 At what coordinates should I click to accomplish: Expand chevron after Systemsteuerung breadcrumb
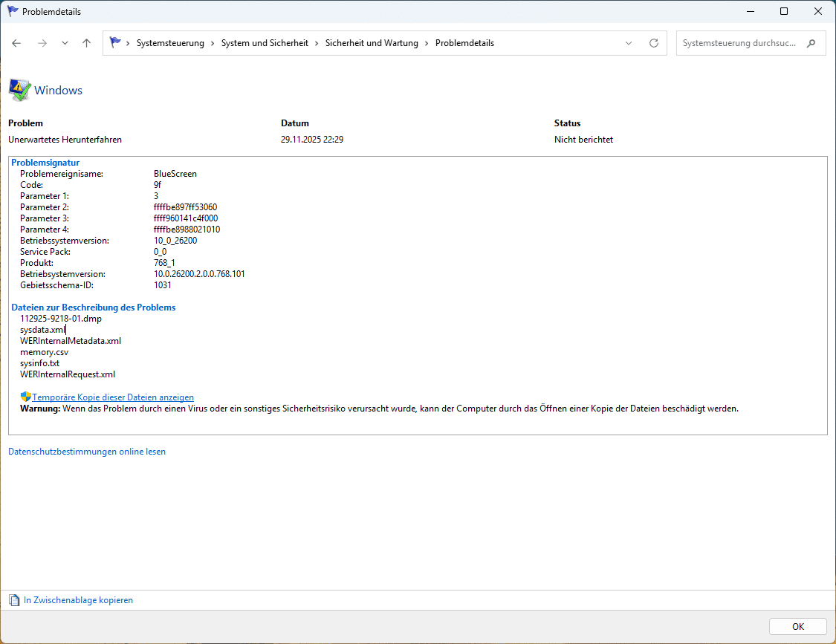(x=213, y=43)
